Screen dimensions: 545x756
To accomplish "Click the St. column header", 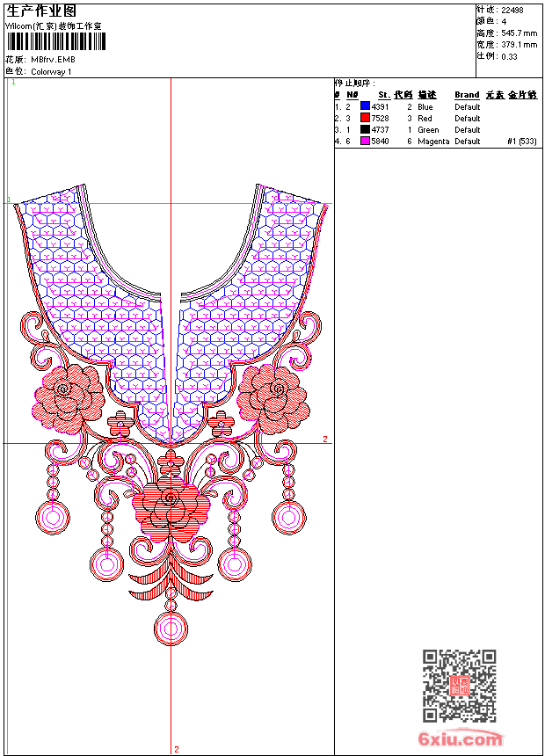I will (383, 95).
